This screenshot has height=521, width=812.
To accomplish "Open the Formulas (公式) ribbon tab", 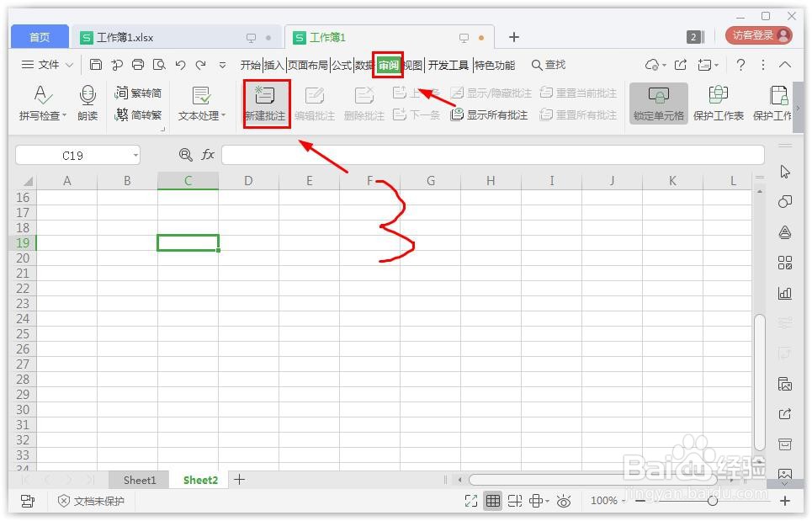I will pyautogui.click(x=342, y=65).
